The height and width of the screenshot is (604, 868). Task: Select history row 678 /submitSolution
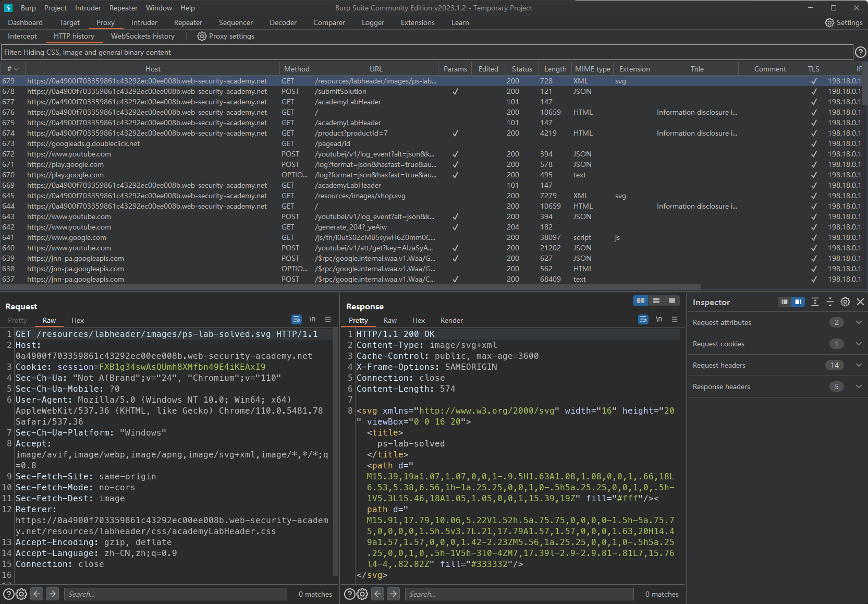coord(432,91)
